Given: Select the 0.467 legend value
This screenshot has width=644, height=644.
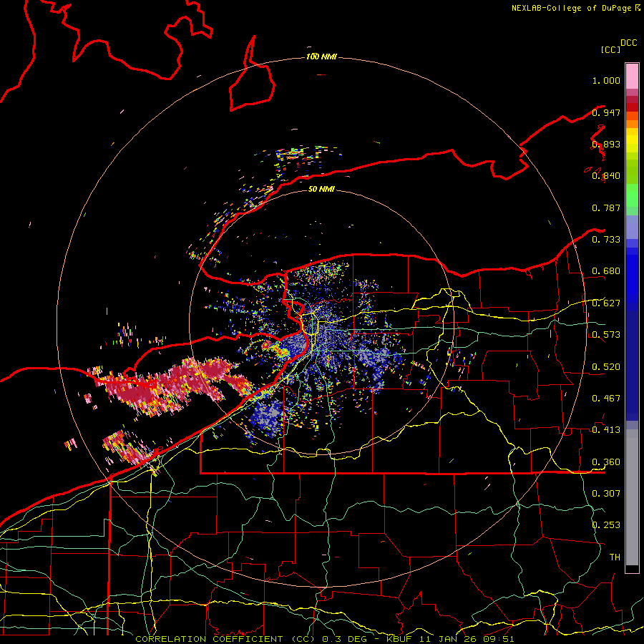Looking at the screenshot, I should click(606, 398).
